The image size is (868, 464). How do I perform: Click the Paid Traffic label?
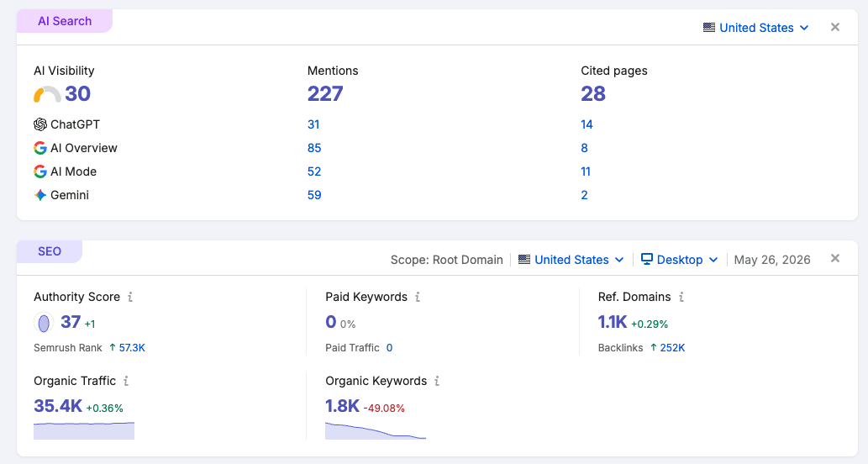353,348
